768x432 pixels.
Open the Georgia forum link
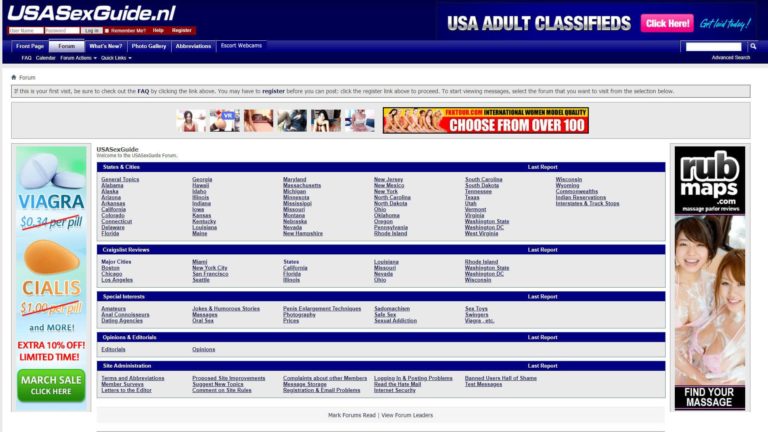202,179
